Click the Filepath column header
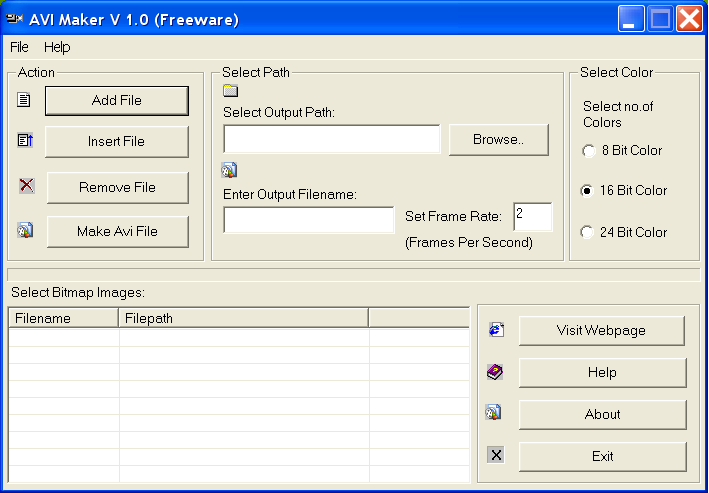This screenshot has width=709, height=493. pos(243,318)
